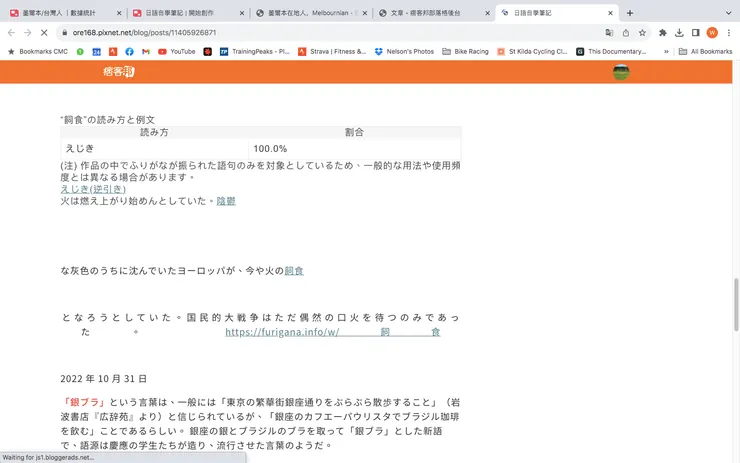740x463 pixels.
Task: Open the TrainingPeaks bookmark
Action: coord(254,51)
